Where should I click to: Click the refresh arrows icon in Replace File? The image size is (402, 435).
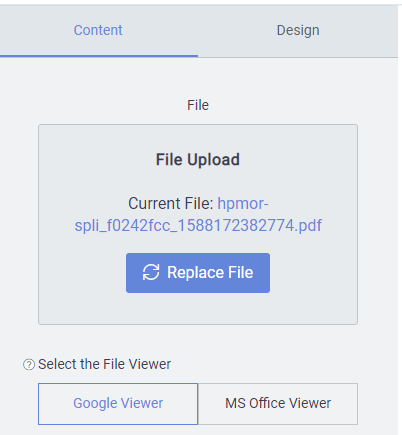tap(151, 272)
